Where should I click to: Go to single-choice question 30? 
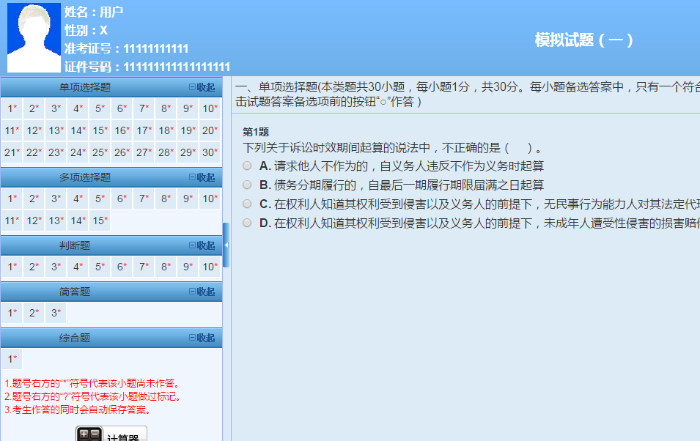coord(210,153)
